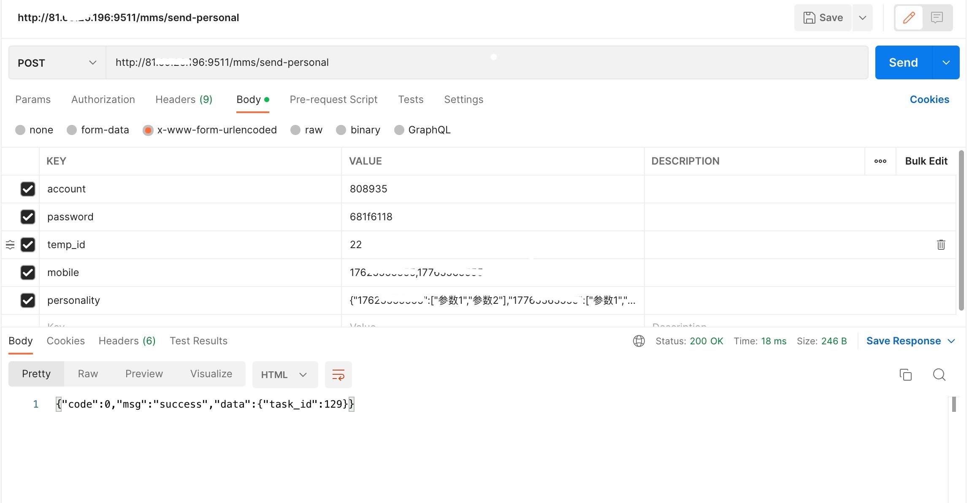Screen dimensions: 980x503
Task: Click the personality JSON value cell
Action: (493, 300)
